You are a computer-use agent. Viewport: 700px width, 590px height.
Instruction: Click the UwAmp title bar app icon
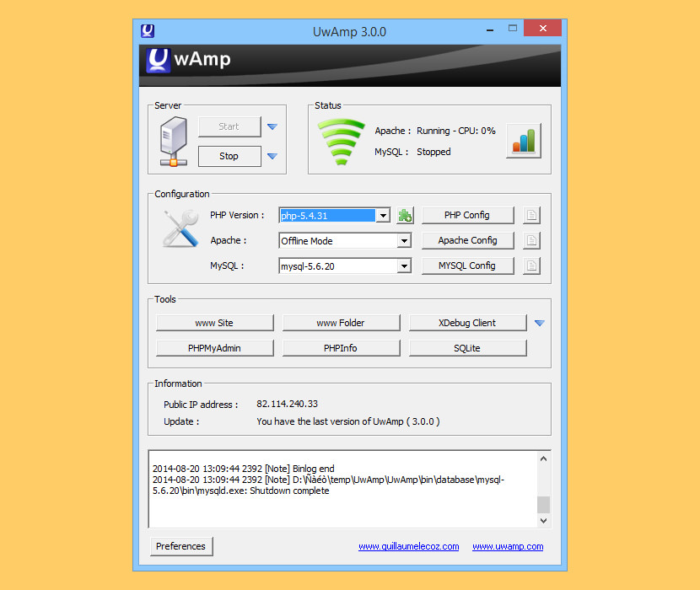148,31
